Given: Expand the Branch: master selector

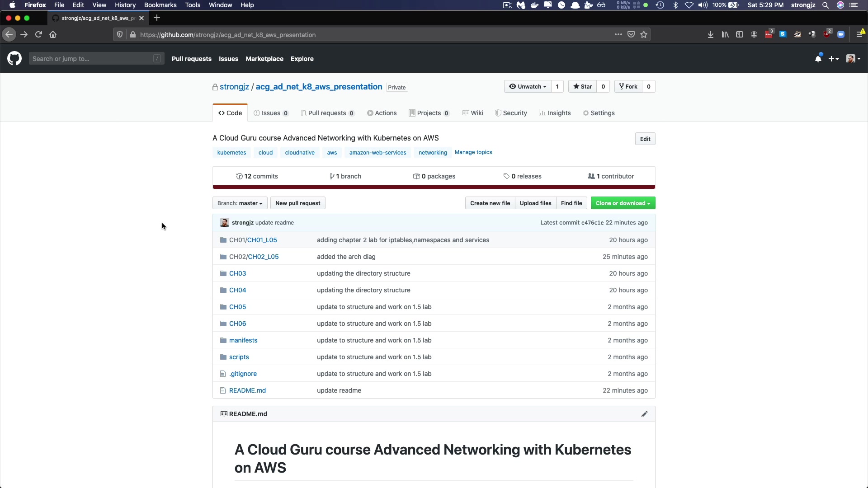Looking at the screenshot, I should 240,203.
